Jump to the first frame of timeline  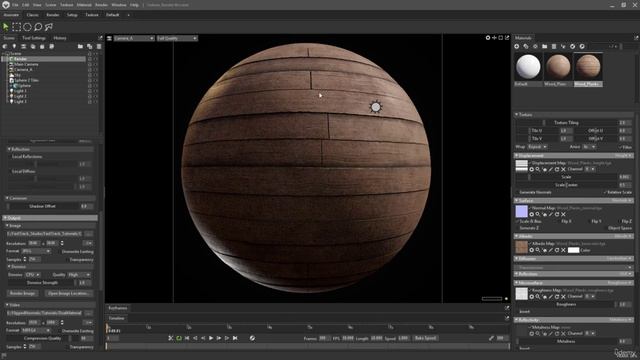[187, 338]
